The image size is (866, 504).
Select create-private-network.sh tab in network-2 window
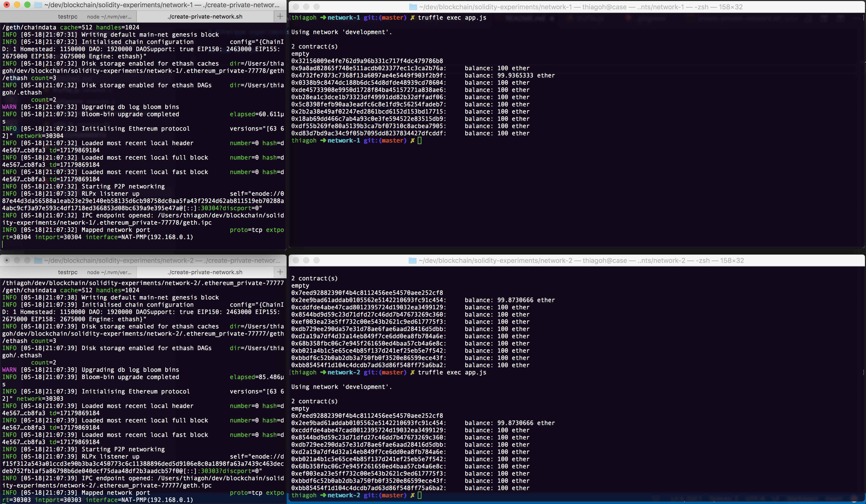pos(205,272)
